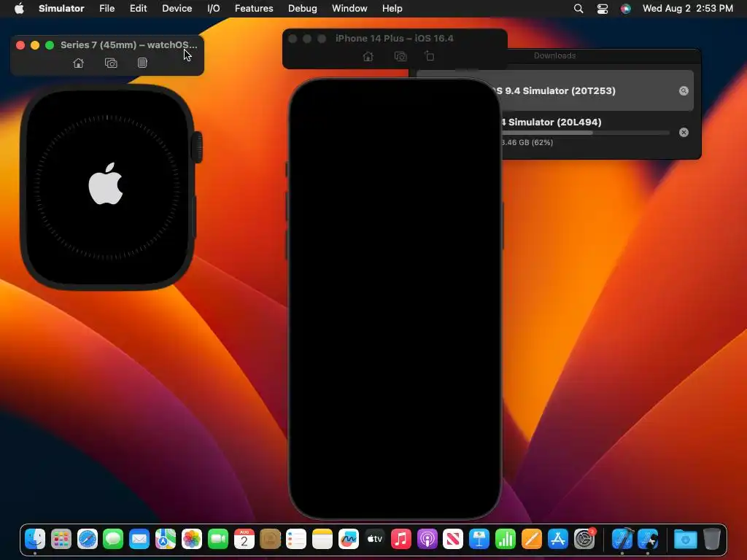This screenshot has height=560, width=747.
Task: Click rotate icon in iPhone 14 Plus window
Action: [x=429, y=56]
